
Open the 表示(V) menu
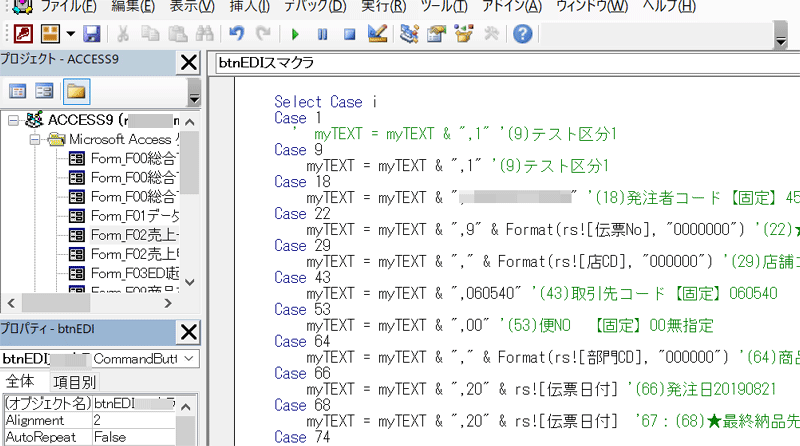pyautogui.click(x=192, y=6)
